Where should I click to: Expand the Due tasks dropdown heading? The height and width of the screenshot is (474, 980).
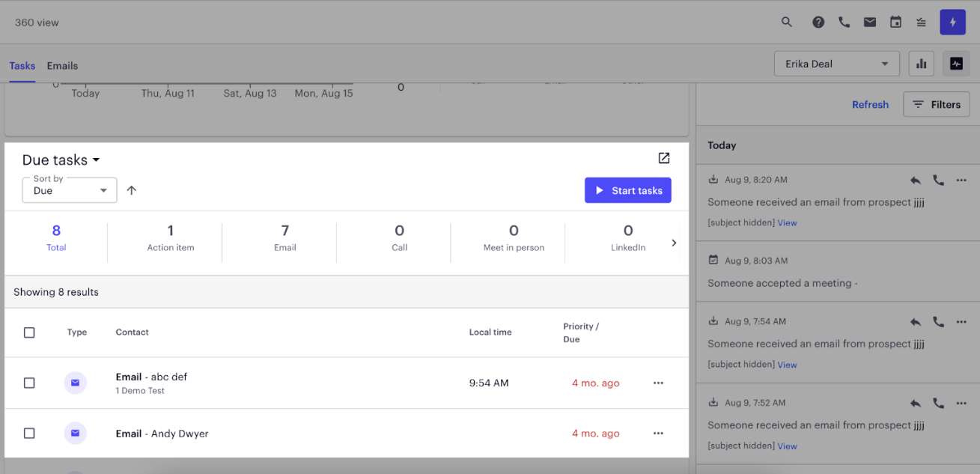tap(61, 159)
